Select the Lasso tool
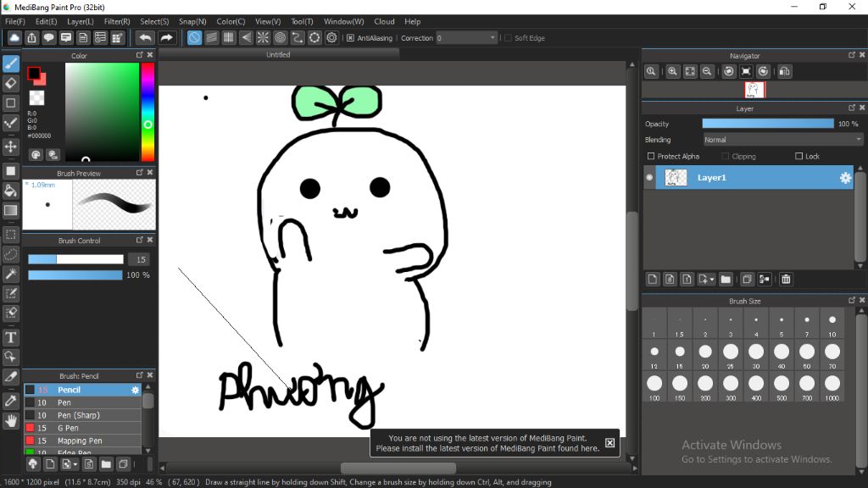The width and height of the screenshot is (868, 488). coord(10,254)
